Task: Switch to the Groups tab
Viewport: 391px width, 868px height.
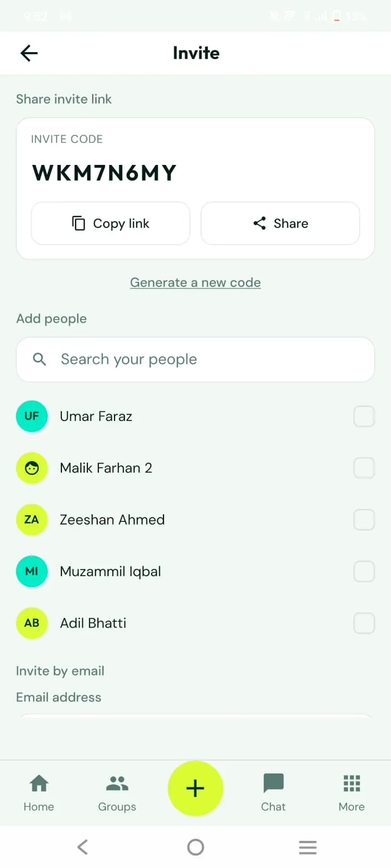Action: coord(117,793)
